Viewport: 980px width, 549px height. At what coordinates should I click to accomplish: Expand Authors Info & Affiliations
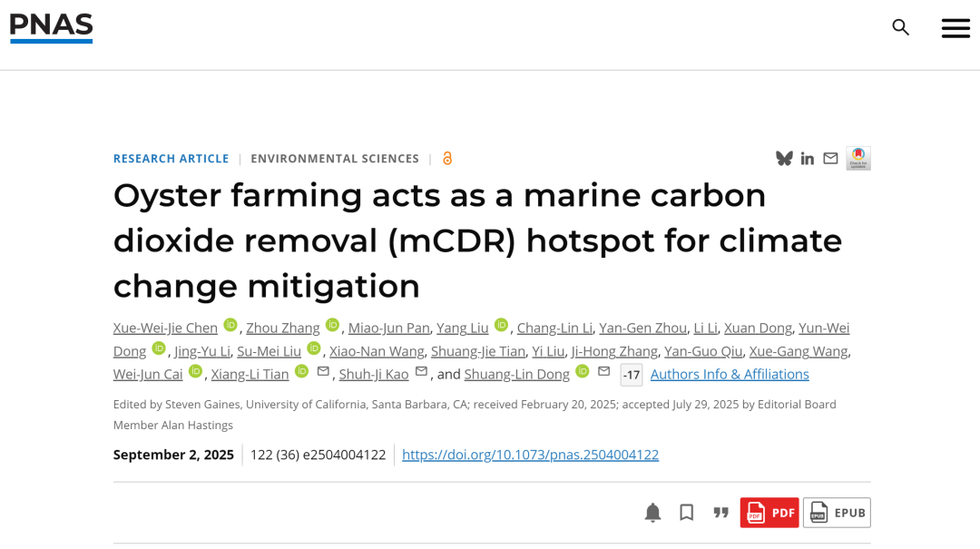click(730, 374)
